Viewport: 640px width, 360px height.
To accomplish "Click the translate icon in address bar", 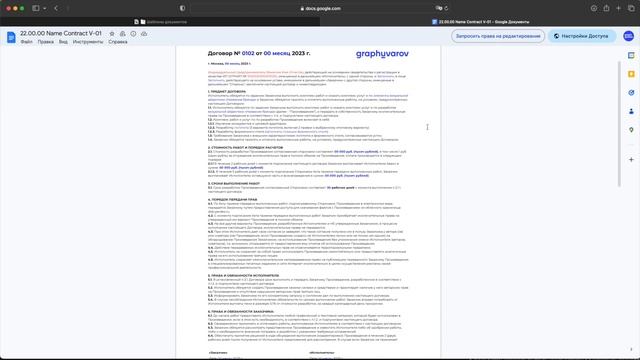I will click(439, 8).
